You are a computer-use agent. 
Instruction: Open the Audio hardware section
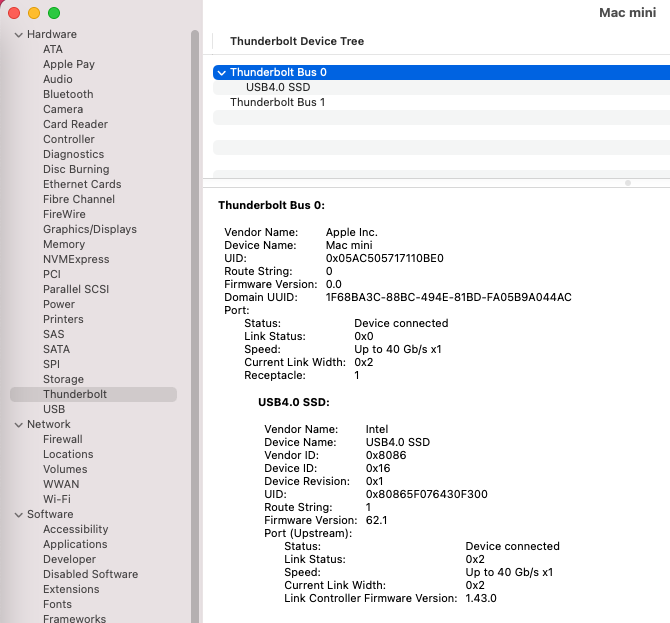(58, 79)
